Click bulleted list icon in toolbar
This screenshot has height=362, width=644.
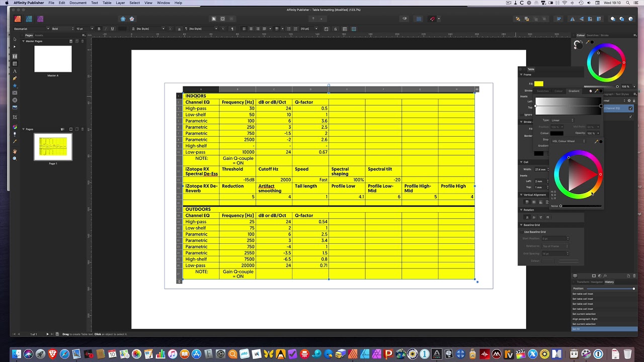(x=288, y=29)
